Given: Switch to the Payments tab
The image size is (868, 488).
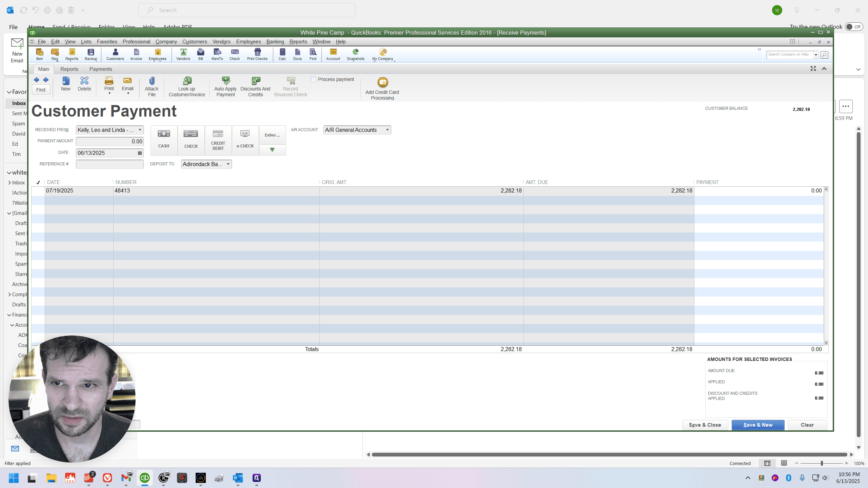Looking at the screenshot, I should (x=101, y=69).
